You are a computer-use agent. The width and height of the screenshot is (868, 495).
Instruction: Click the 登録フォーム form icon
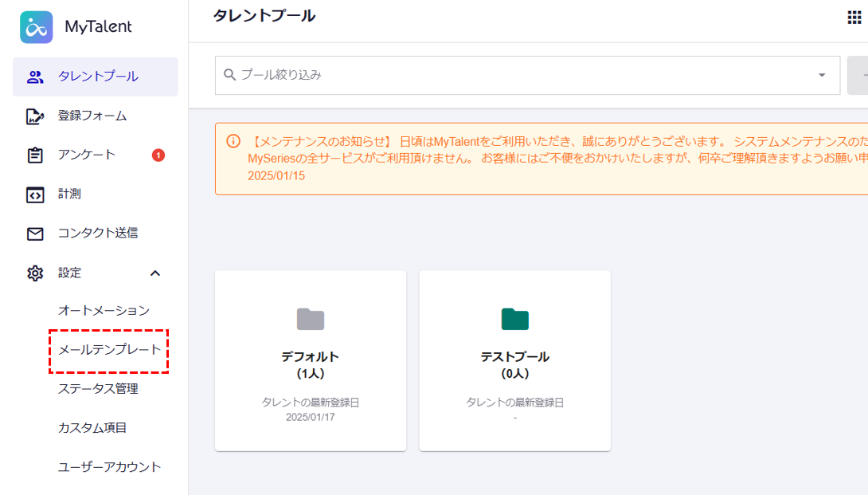[35, 116]
